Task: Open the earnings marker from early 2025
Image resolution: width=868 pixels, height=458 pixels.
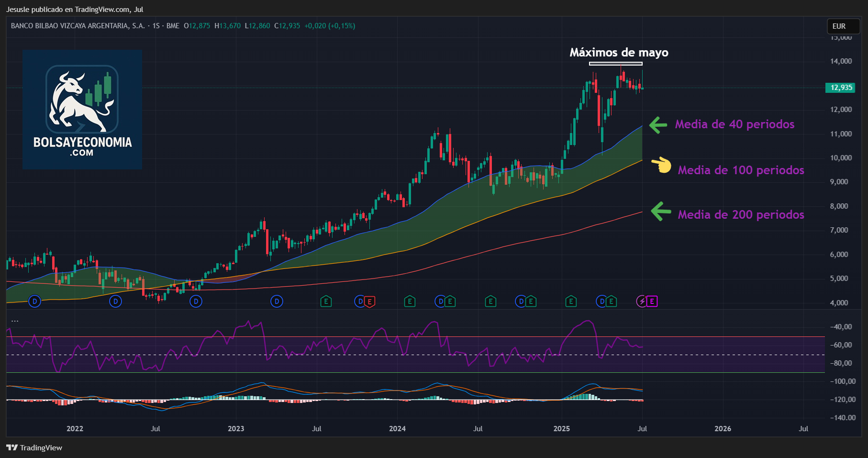Action: point(571,302)
